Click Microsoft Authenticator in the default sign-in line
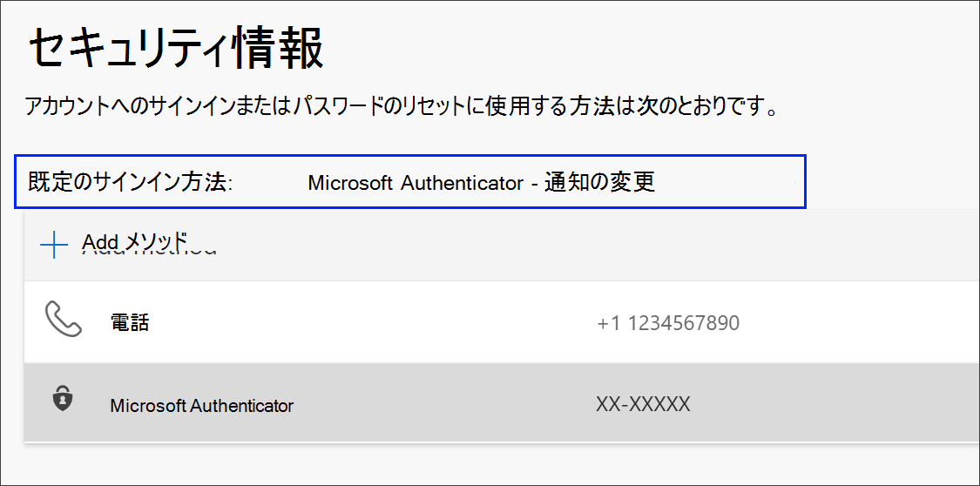This screenshot has height=486, width=980. (416, 183)
